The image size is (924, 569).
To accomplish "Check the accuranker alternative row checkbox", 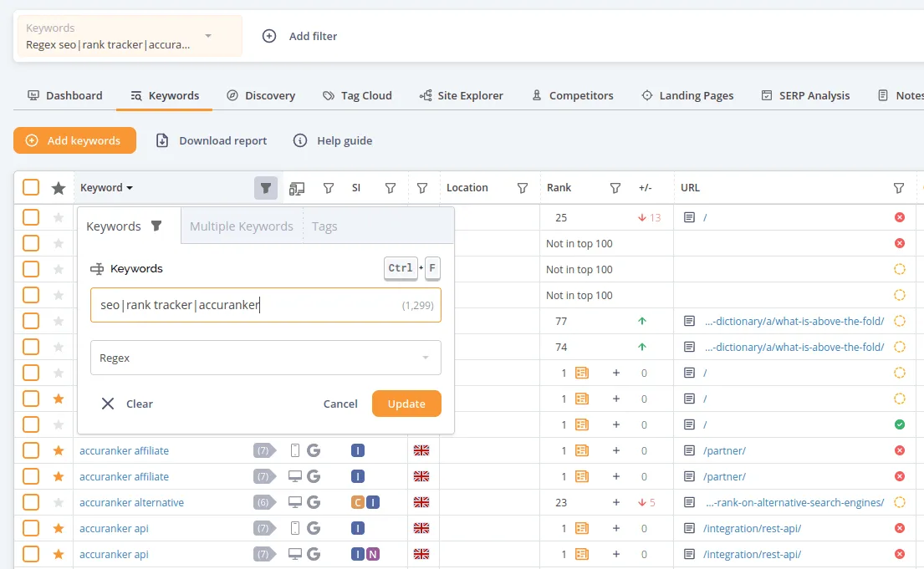I will tap(31, 502).
